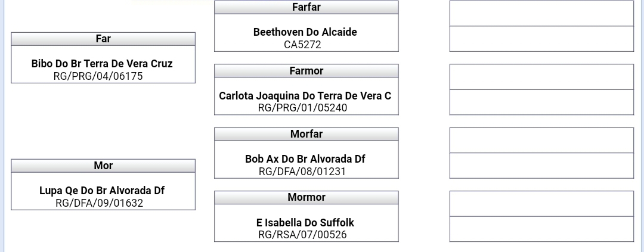Screen dimensions: 644x252
Task: Select registration number RG/PRG/01/05240
Action: (x=303, y=108)
